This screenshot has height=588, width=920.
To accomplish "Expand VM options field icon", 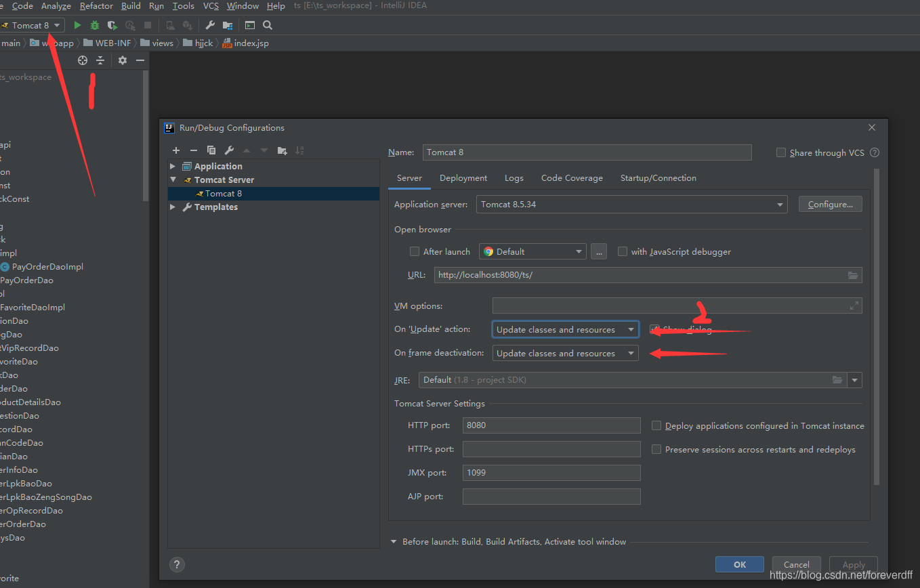I will coord(854,306).
